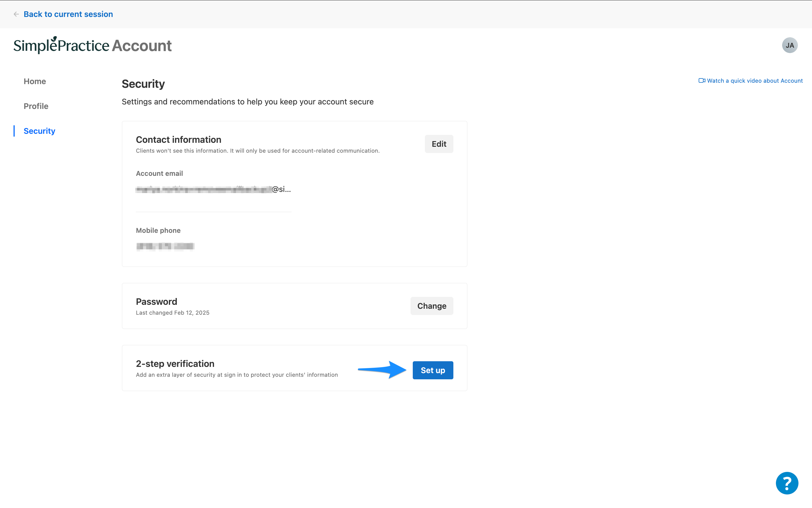Edit contact information
Screen dimensions: 812x508
(x=439, y=144)
